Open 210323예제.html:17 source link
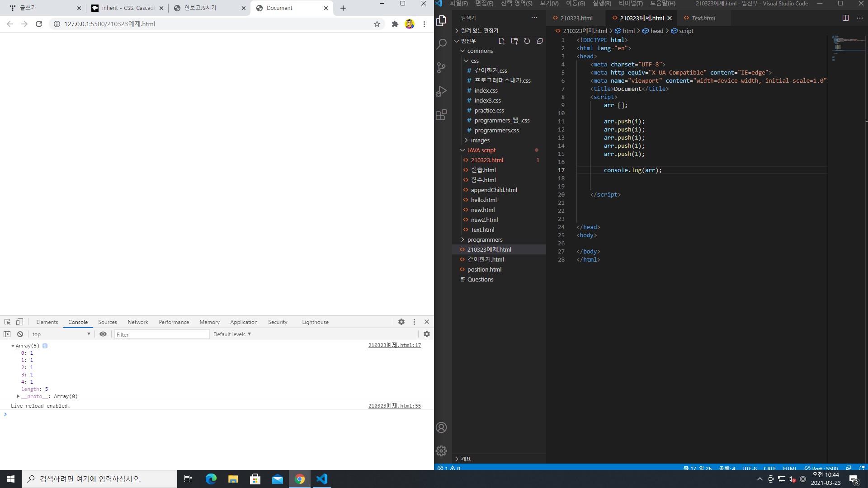 tap(394, 345)
